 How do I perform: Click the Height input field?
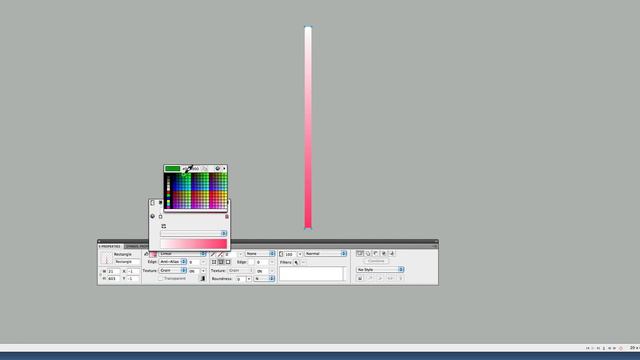click(114, 279)
